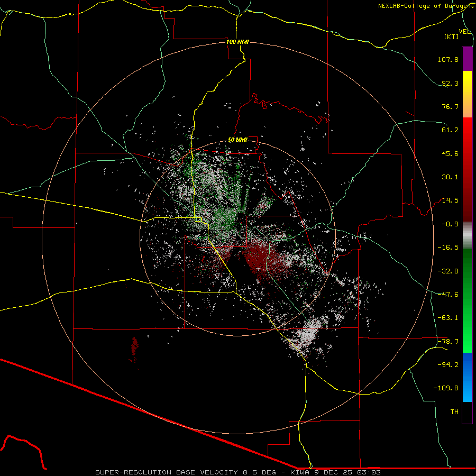Select the -78.7 scale value
The height and width of the screenshot is (476, 476).
pos(448,342)
